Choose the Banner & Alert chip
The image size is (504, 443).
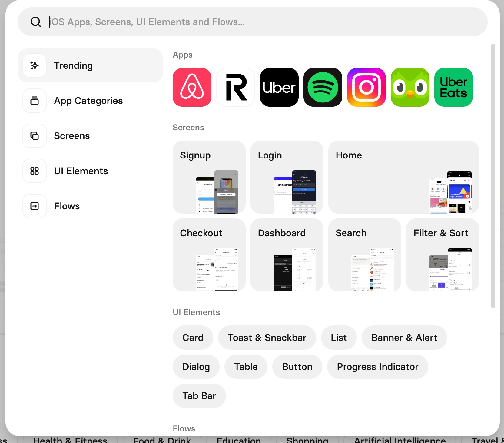(404, 338)
